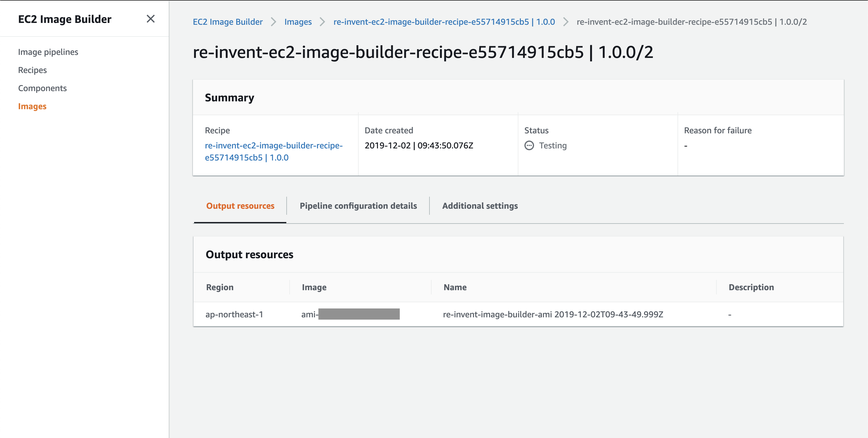
Task: Open the Additional settings tab
Action: click(x=480, y=206)
